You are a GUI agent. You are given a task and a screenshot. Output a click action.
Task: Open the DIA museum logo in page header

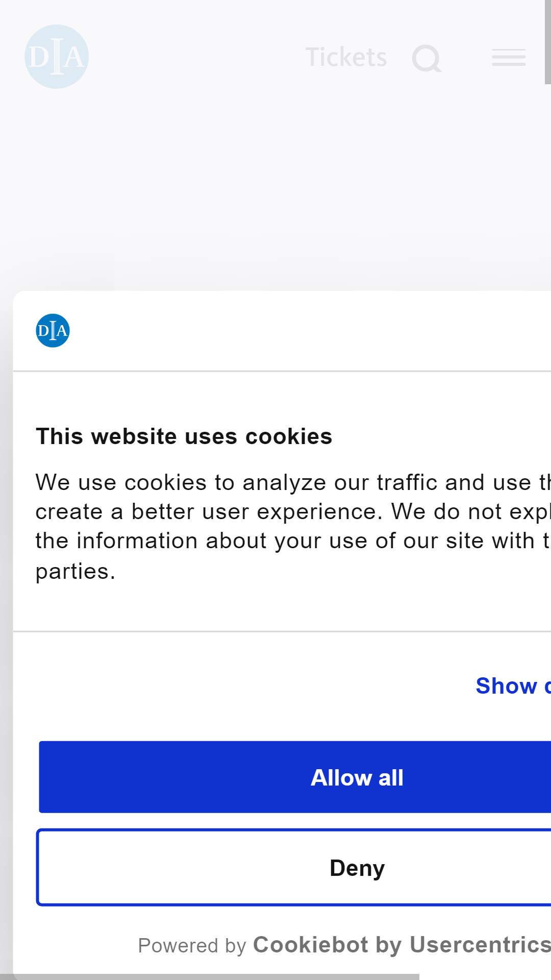pyautogui.click(x=57, y=57)
